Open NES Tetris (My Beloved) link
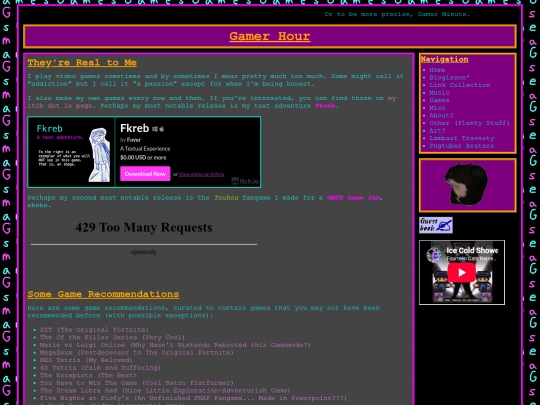 pos(86,360)
